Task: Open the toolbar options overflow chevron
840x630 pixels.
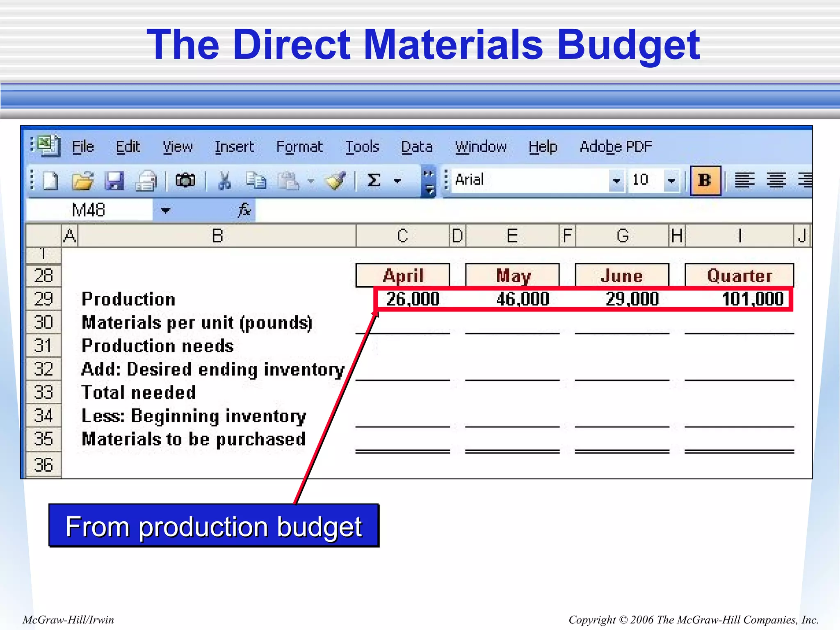Action: coord(429,181)
